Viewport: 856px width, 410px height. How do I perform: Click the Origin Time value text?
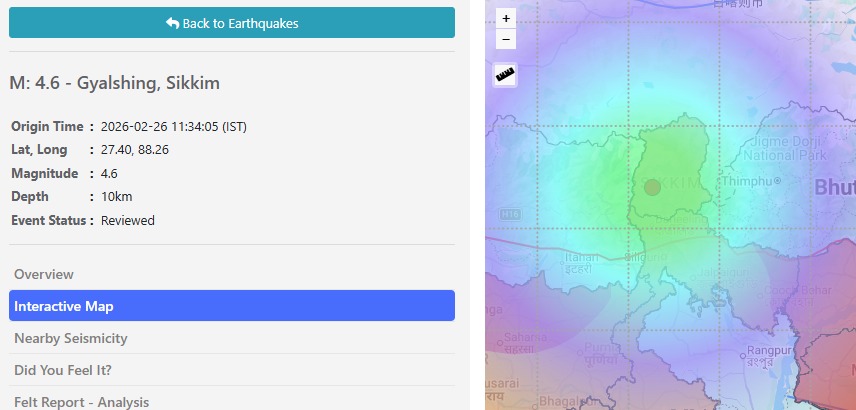pyautogui.click(x=174, y=127)
